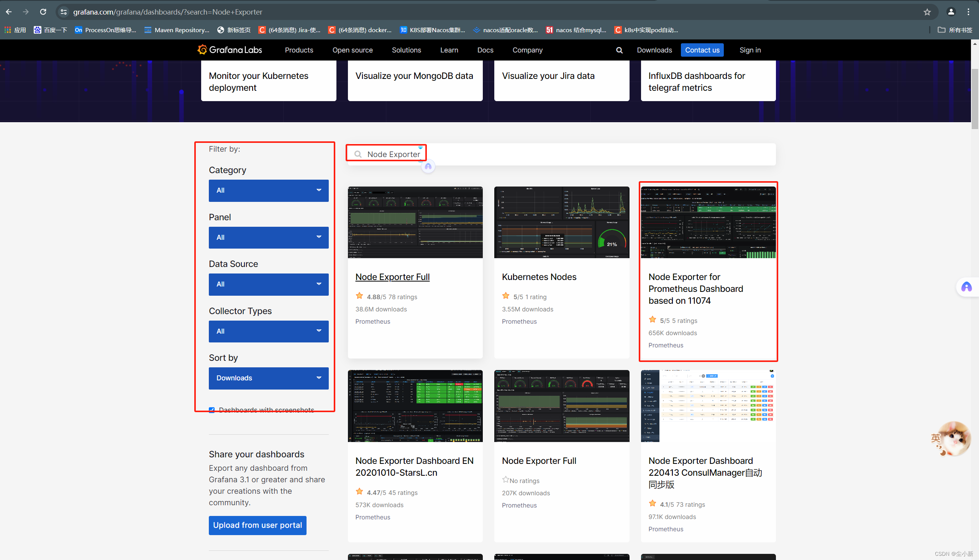Expand the Collector Types dropdown

pos(269,332)
